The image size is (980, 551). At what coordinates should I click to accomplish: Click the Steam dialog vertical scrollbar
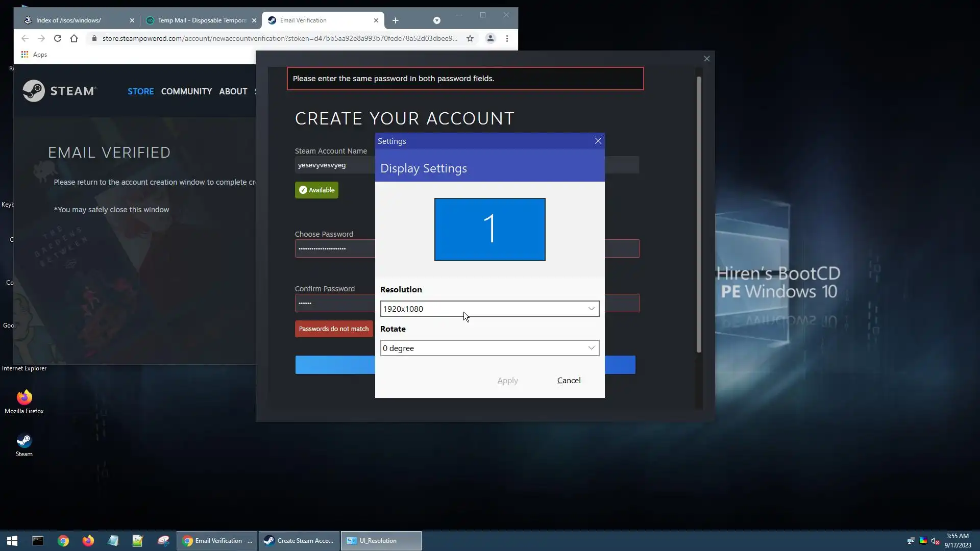pyautogui.click(x=699, y=214)
